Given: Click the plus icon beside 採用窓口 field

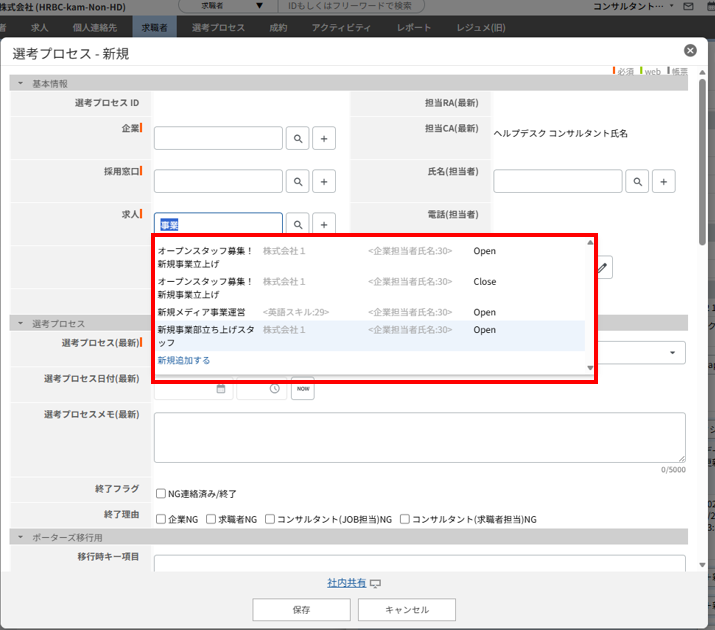Looking at the screenshot, I should pyautogui.click(x=324, y=181).
